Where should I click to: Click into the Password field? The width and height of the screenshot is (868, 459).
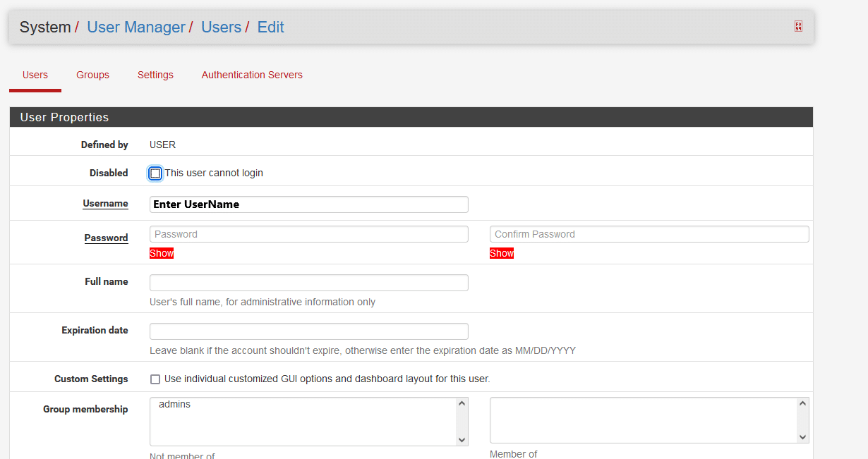point(309,234)
